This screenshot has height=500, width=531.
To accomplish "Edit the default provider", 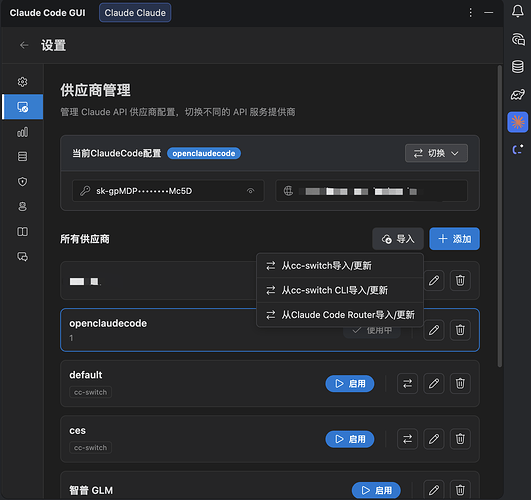I will click(434, 383).
